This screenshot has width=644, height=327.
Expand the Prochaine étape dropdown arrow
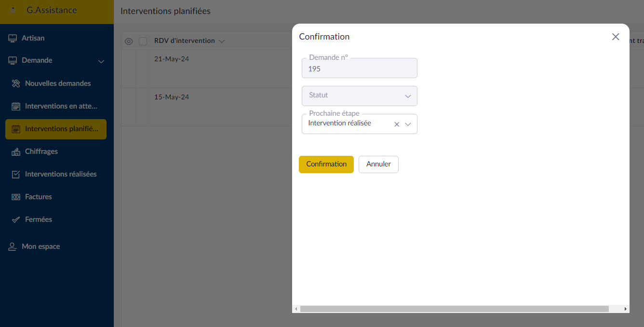(x=408, y=124)
